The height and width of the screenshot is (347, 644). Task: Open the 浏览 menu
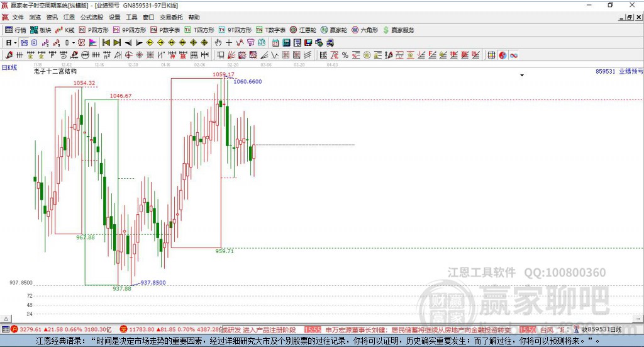(35, 17)
